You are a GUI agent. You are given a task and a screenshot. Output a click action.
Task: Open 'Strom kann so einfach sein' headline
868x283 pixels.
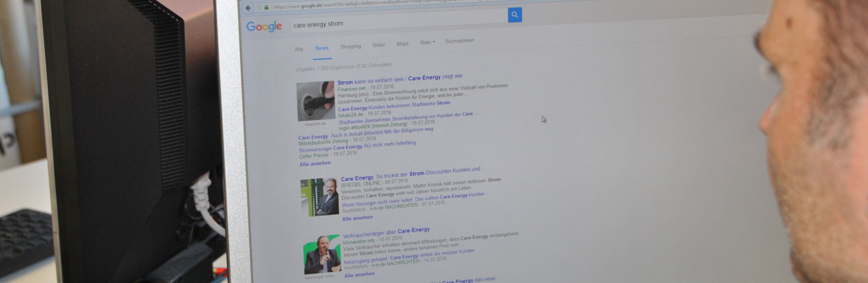pyautogui.click(x=400, y=79)
